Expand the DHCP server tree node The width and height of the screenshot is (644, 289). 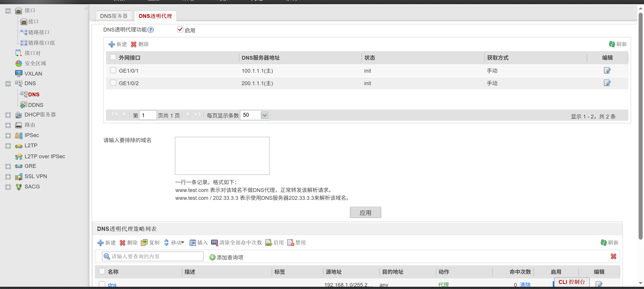[x=8, y=115]
